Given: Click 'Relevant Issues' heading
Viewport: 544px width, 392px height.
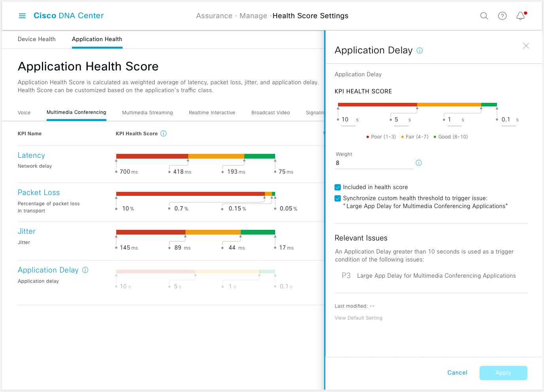Looking at the screenshot, I should point(361,238).
